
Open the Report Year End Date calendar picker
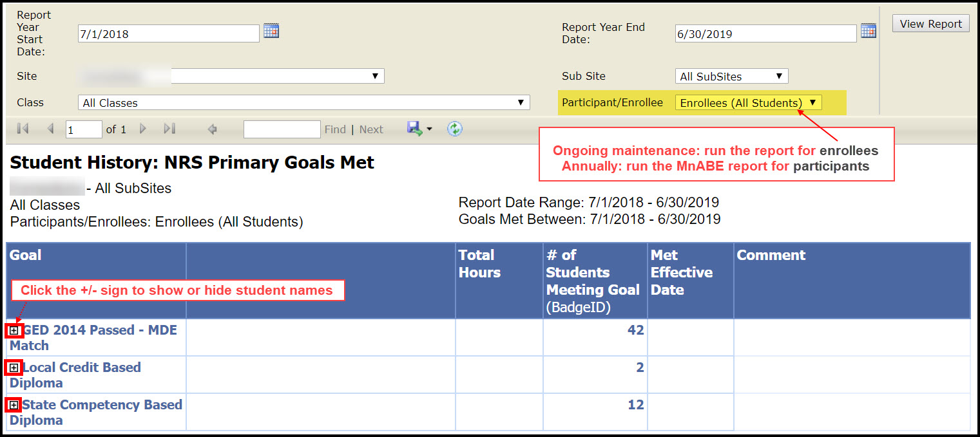869,31
